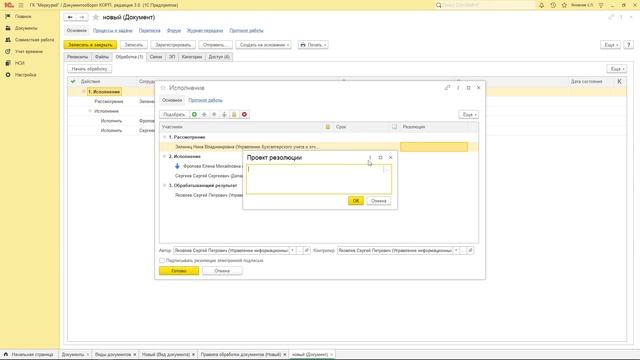Click the Зарегистрировать button
Image resolution: width=640 pixels, height=360 pixels.
click(x=173, y=45)
